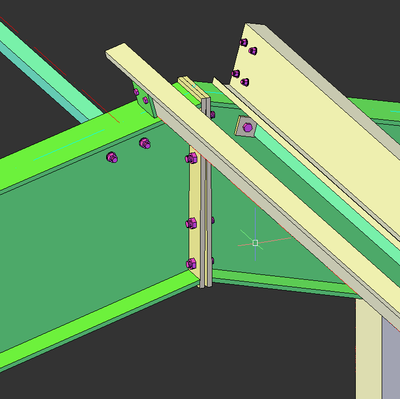Select the bottom magenta bolt on the end plate
This screenshot has height=399, width=400.
tap(191, 264)
